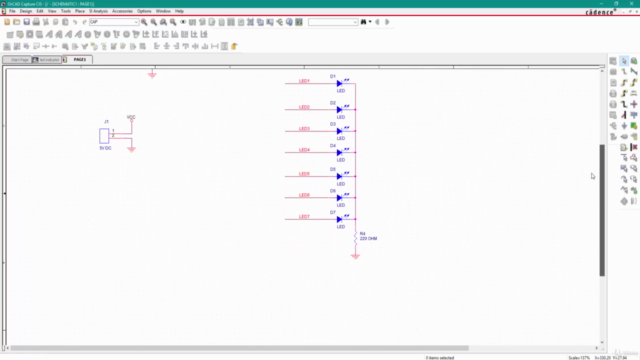Select the red X No Connect tool

(x=634, y=147)
